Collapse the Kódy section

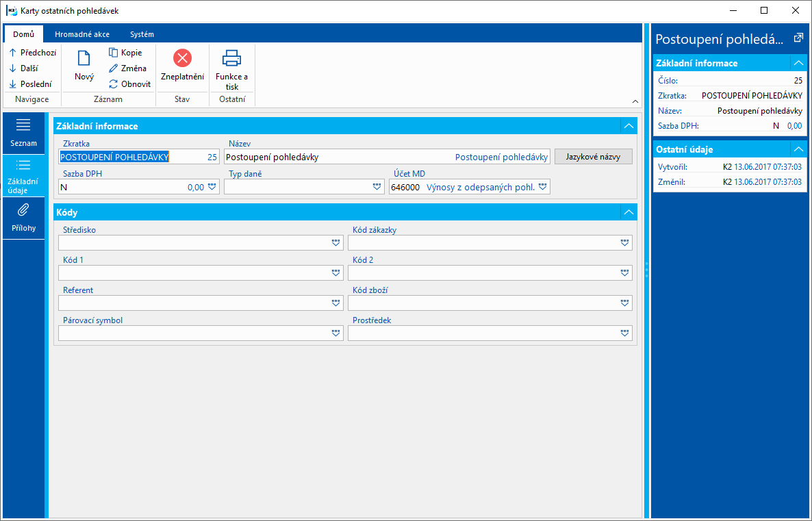click(629, 212)
